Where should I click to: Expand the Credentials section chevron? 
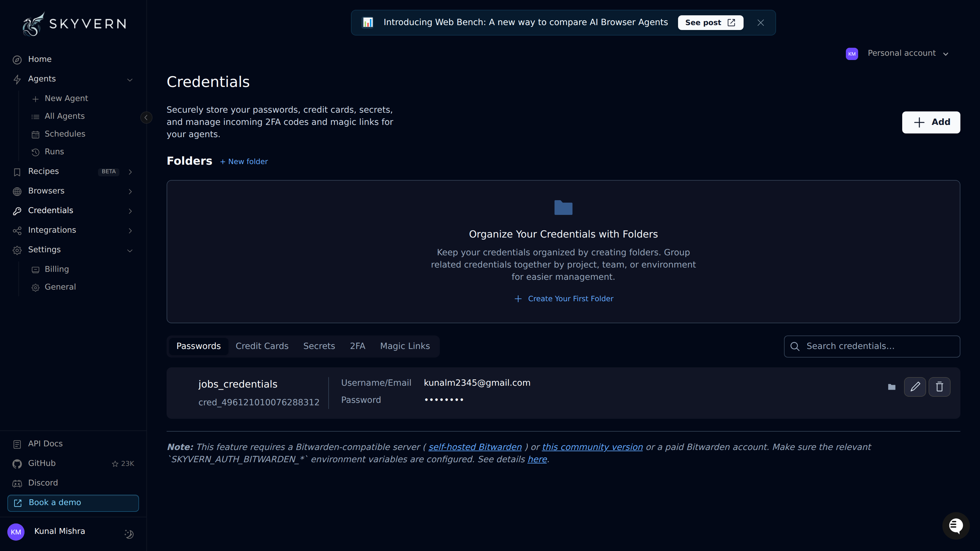click(x=130, y=211)
